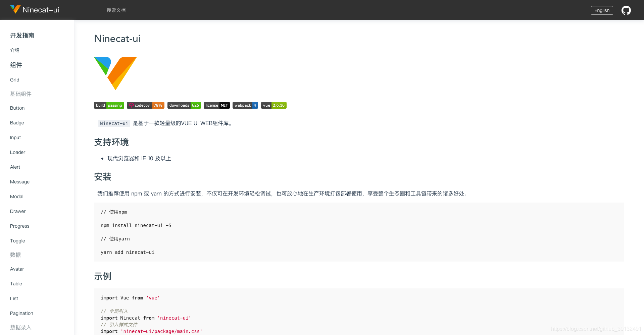Click the 数据 group label

click(x=15, y=255)
